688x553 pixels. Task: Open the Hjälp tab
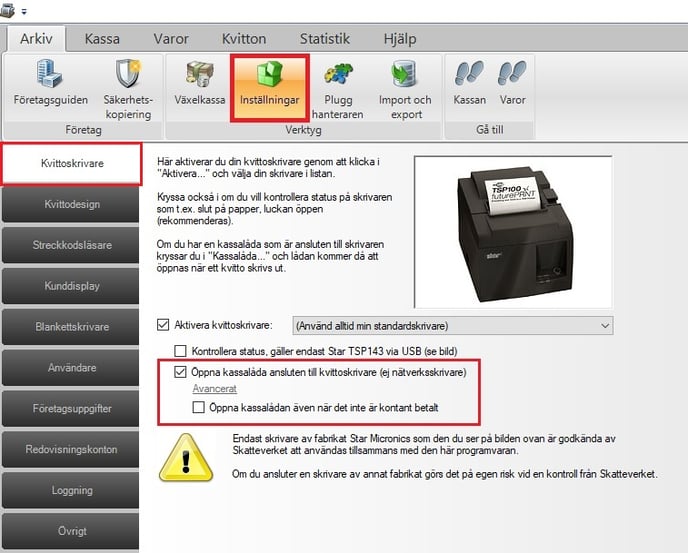click(400, 39)
